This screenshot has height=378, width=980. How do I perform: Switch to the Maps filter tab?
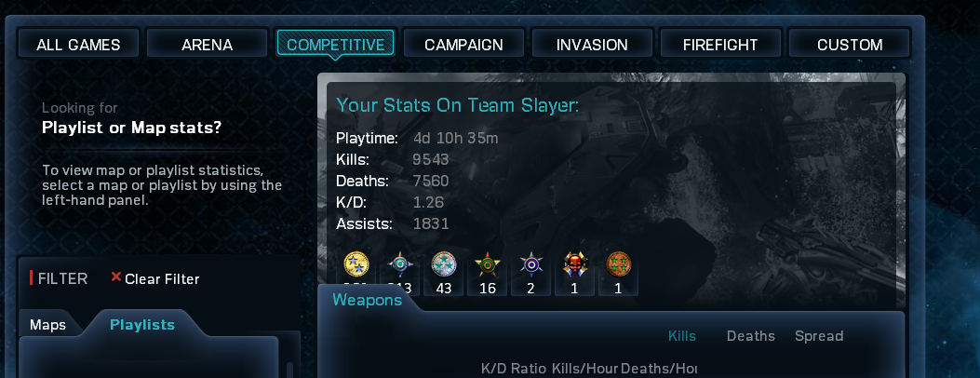point(48,326)
